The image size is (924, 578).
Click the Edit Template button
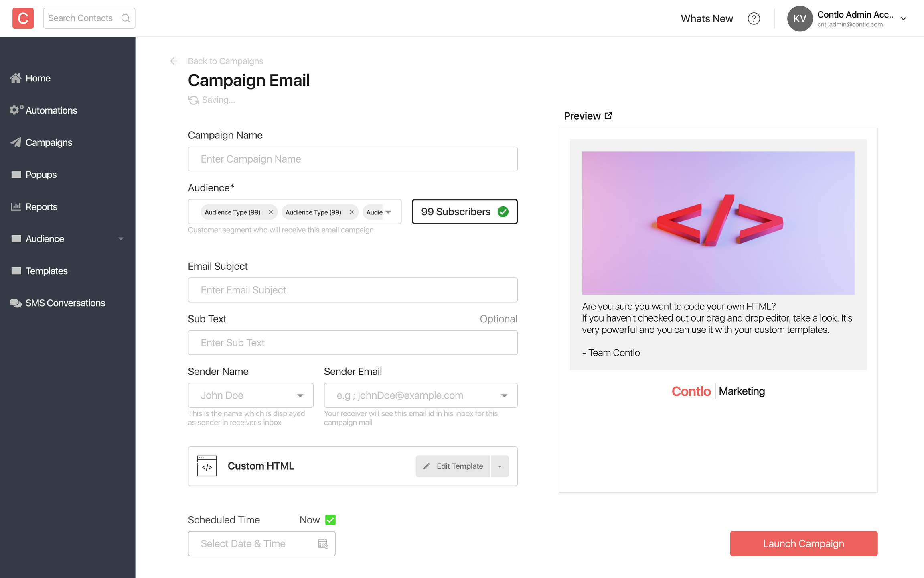[453, 466]
